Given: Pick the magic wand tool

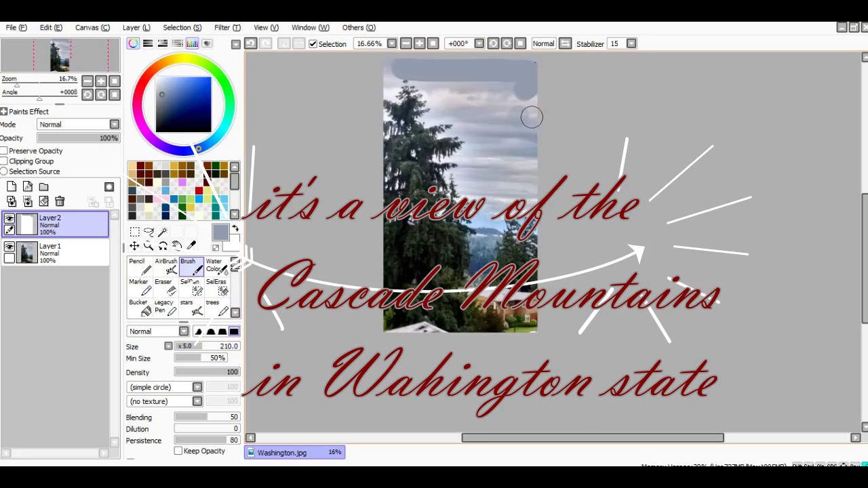Looking at the screenshot, I should tap(163, 232).
